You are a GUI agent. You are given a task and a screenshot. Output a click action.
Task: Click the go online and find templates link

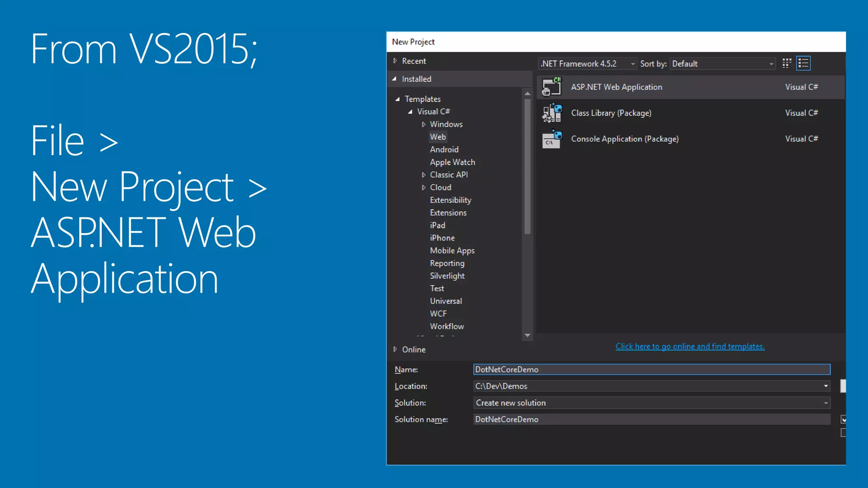(690, 347)
